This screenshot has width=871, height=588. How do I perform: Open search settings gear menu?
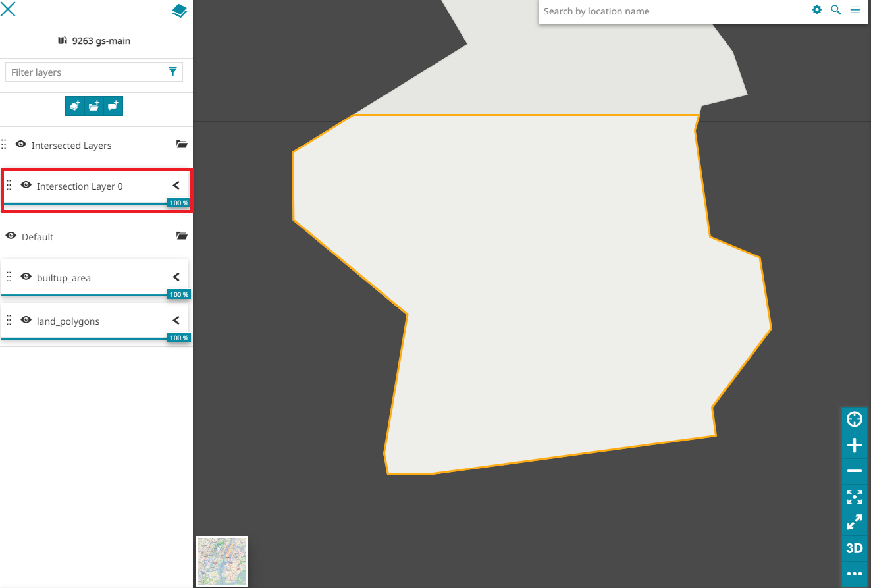tap(817, 11)
